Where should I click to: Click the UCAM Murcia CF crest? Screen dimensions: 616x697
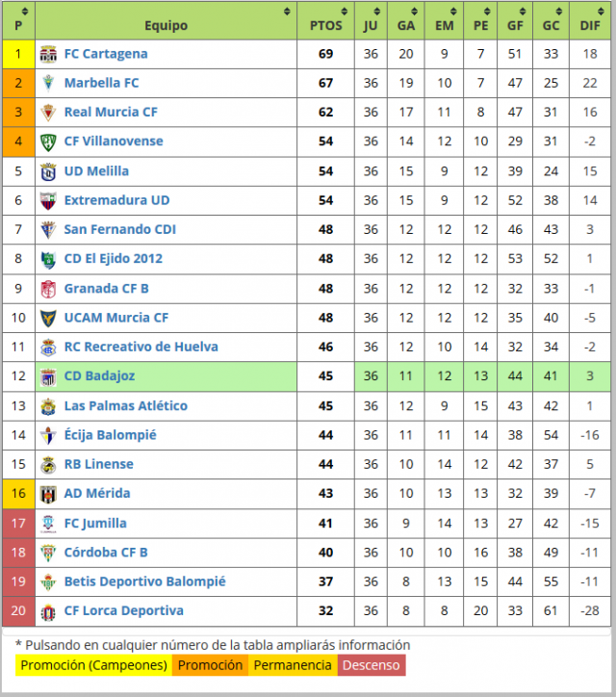pos(48,319)
